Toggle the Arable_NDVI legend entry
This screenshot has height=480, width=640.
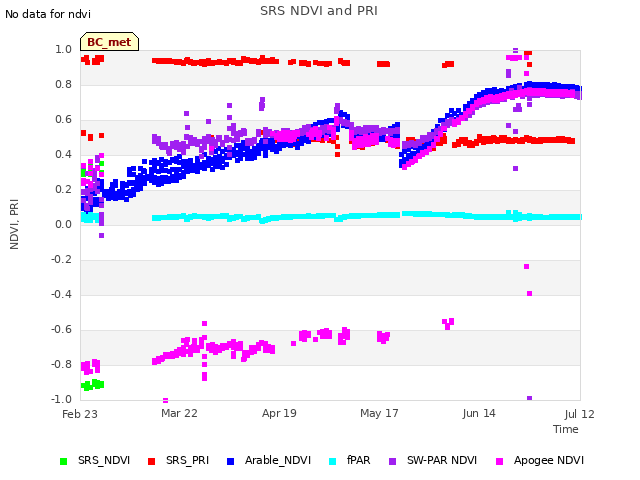click(269, 460)
